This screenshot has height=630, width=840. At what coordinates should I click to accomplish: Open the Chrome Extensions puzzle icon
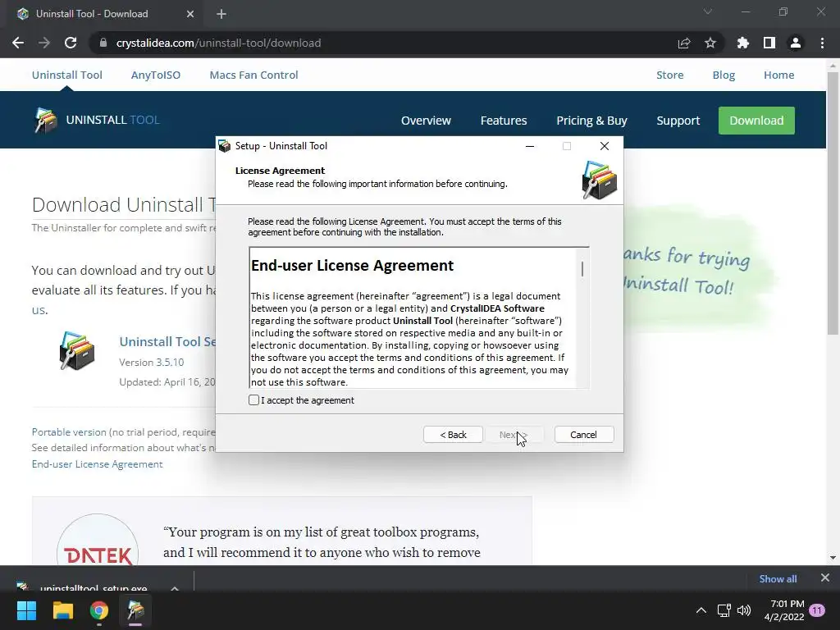743,43
